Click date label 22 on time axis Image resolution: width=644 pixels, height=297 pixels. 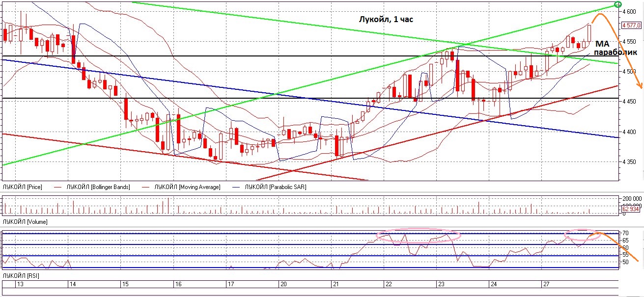(x=388, y=284)
